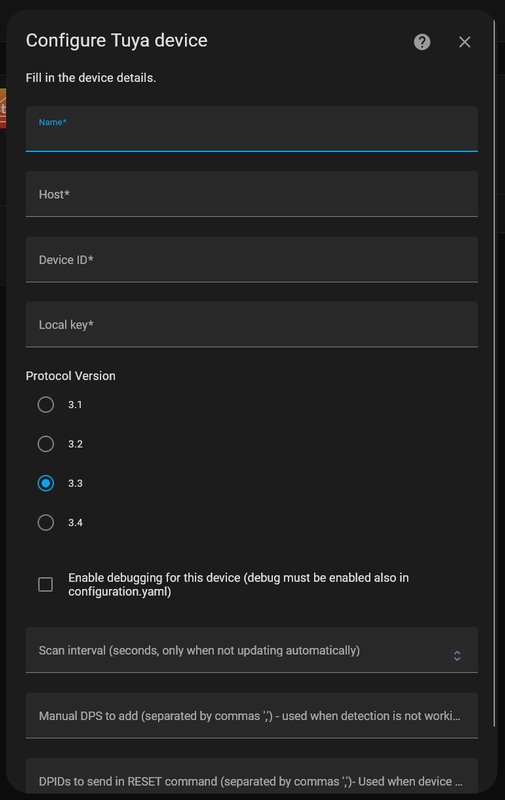Enable debugging for this device checkbox
This screenshot has width=505, height=800.
click(45, 584)
